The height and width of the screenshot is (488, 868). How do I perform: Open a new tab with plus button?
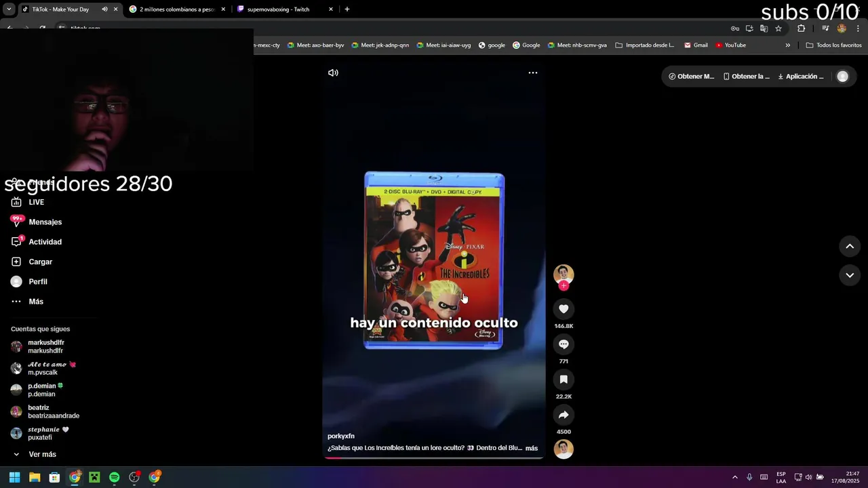coord(347,9)
